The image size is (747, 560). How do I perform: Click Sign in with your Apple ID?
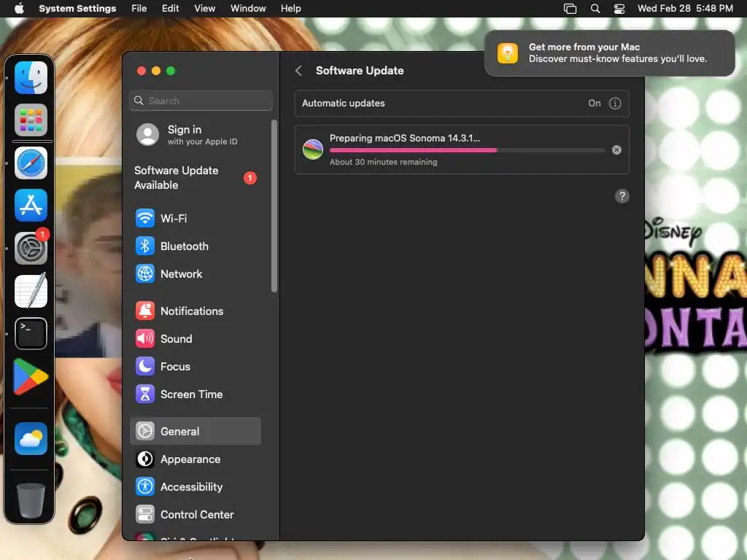click(x=196, y=135)
